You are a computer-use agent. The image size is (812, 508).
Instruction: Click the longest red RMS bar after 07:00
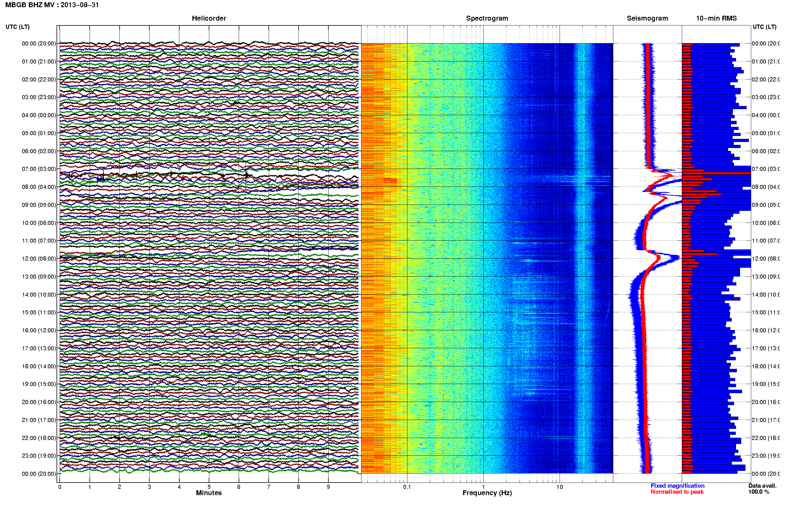pos(716,173)
